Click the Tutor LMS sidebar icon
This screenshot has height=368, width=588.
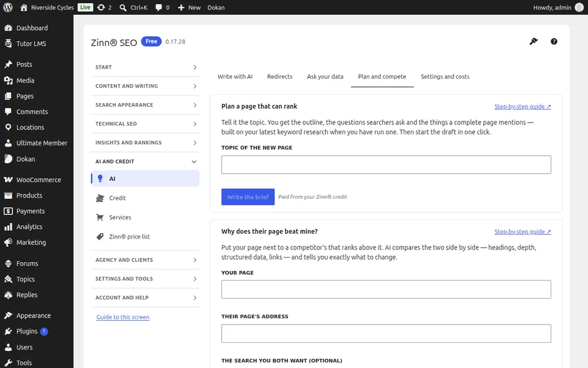click(8, 44)
